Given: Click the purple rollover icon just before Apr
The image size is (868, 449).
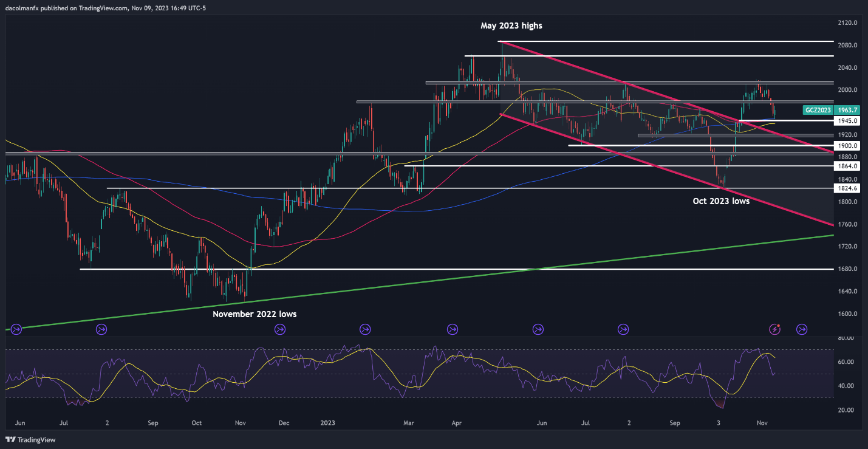Looking at the screenshot, I should click(x=453, y=329).
